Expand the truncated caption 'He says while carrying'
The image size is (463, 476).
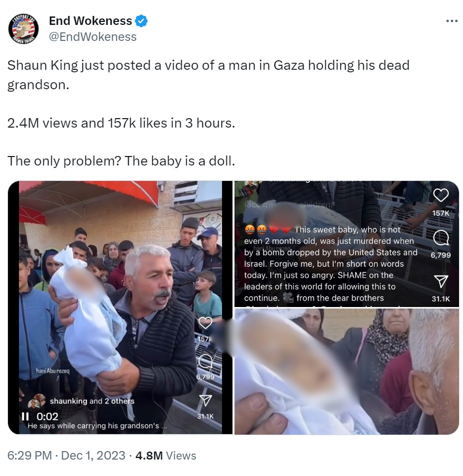[97, 426]
